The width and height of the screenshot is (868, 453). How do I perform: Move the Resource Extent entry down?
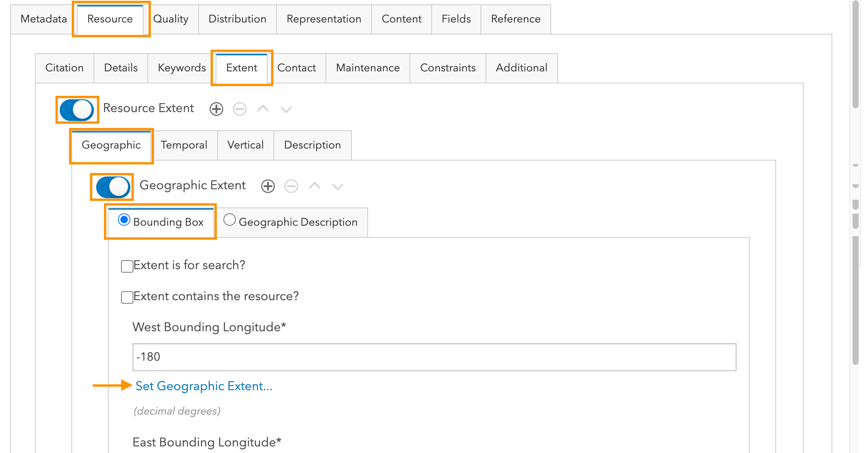coord(286,109)
